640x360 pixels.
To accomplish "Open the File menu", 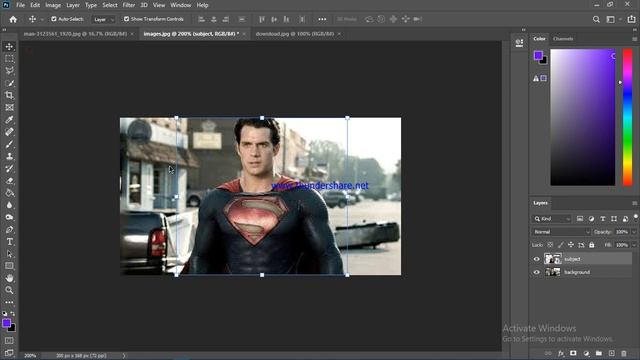I will pyautogui.click(x=20, y=5).
